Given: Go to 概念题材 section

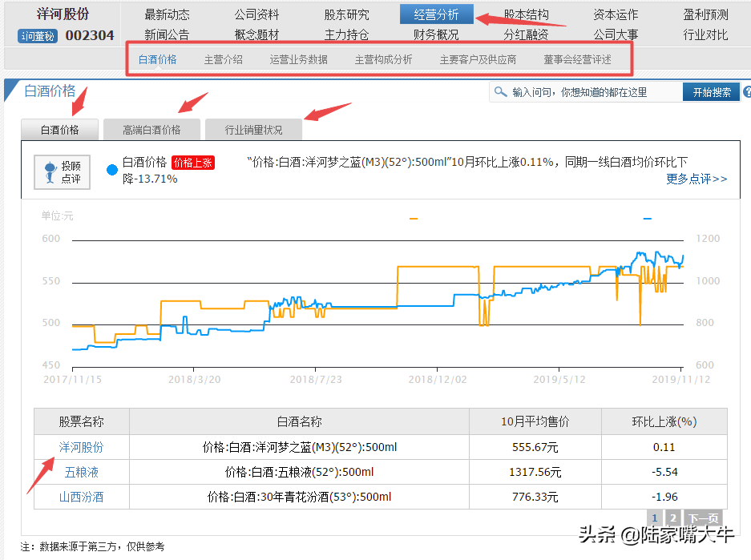Looking at the screenshot, I should click(x=256, y=34).
